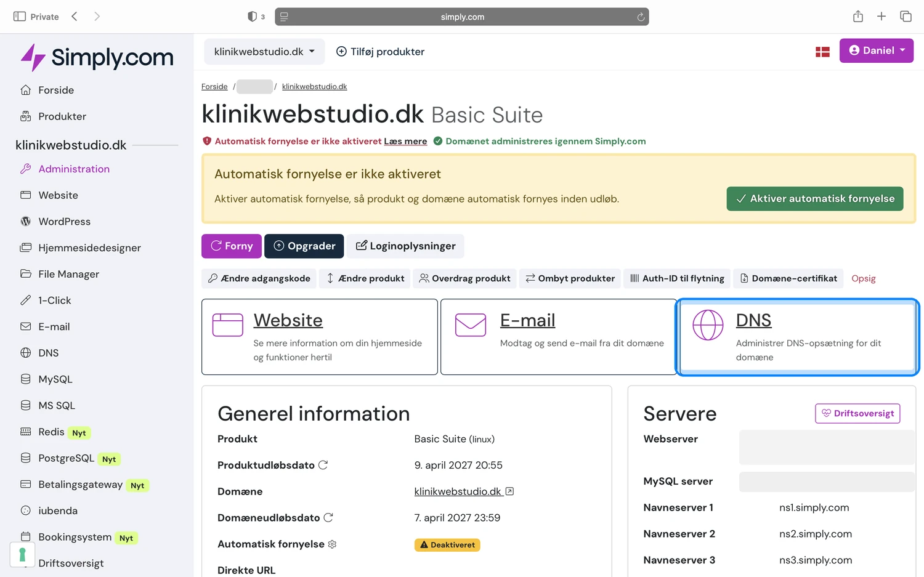Click Tilføj produkter

(x=380, y=52)
